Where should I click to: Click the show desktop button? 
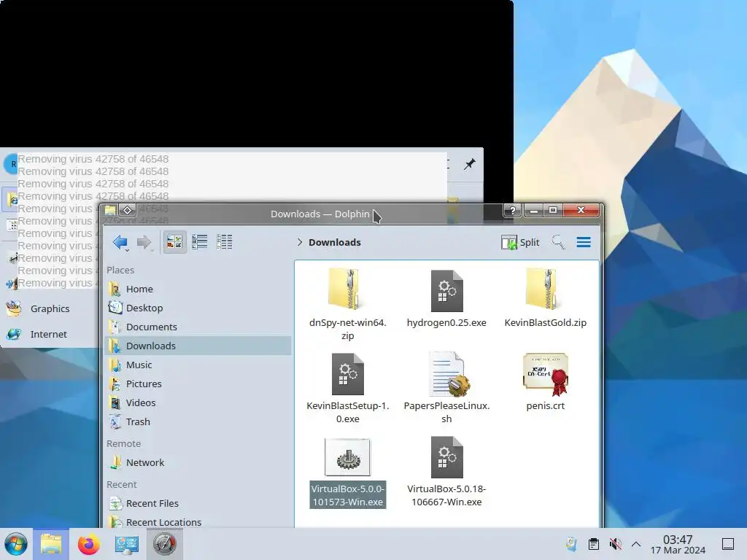point(728,544)
